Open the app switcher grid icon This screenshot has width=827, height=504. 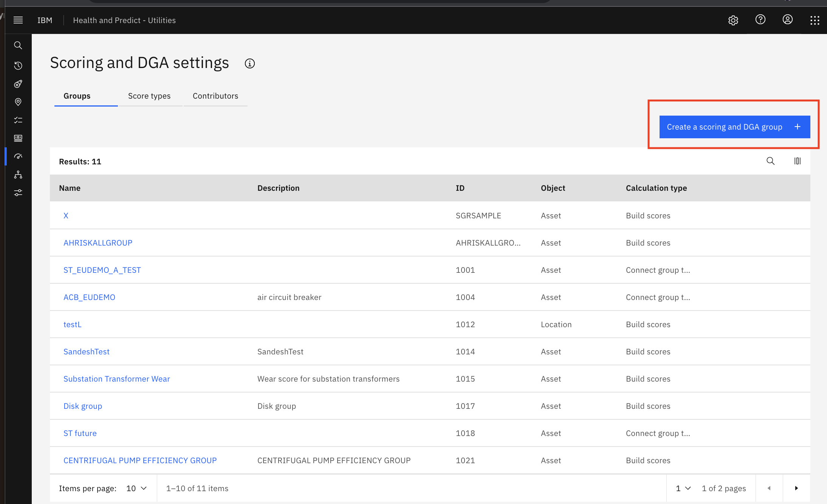tap(815, 20)
